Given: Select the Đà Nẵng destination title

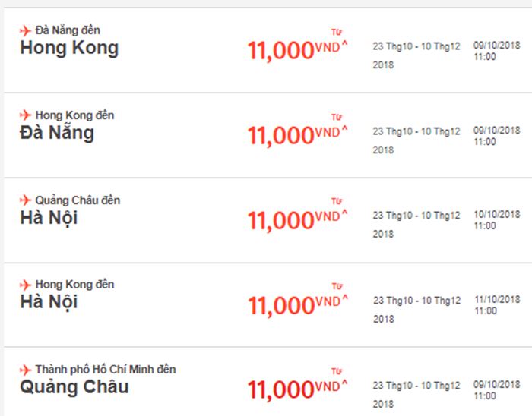Looking at the screenshot, I should pos(57,132).
